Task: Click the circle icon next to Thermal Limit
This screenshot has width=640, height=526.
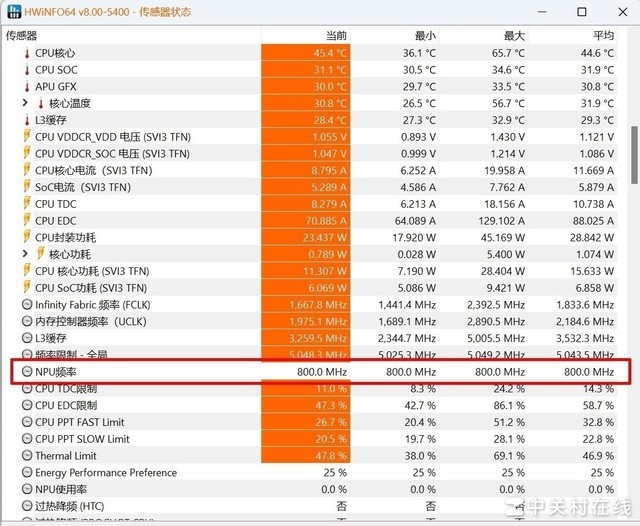Action: [26, 456]
